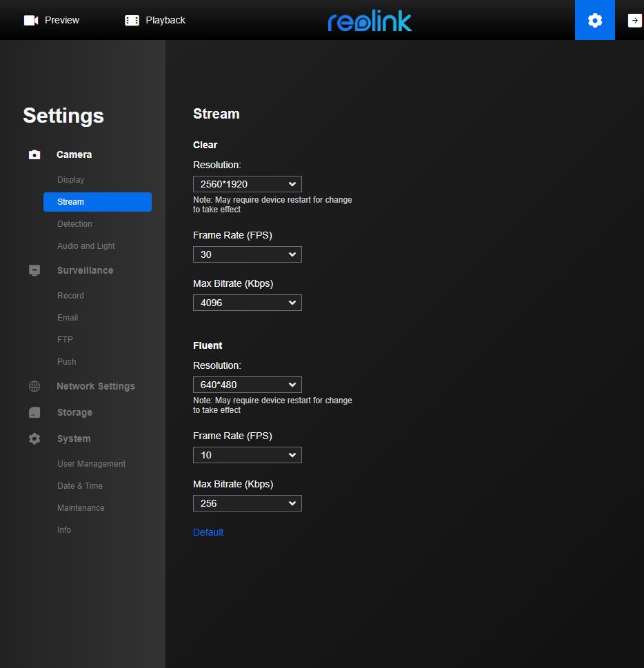Open the settings gear icon
The height and width of the screenshot is (668, 644).
(x=594, y=20)
